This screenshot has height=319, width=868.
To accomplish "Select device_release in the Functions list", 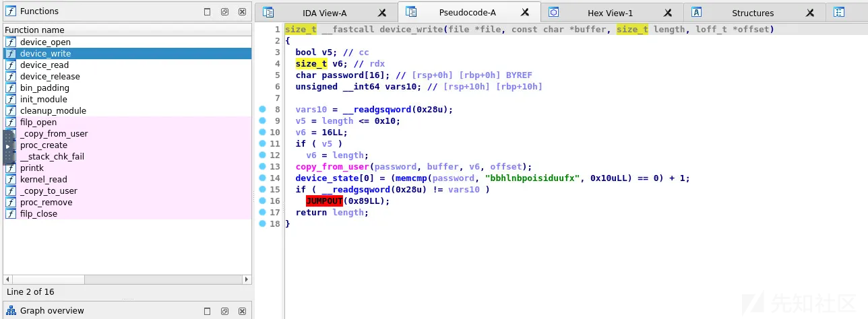I will 127,76.
